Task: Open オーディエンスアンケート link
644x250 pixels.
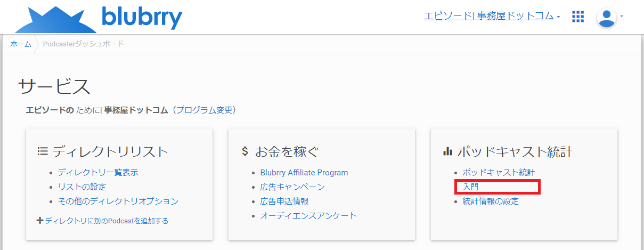Action: pyautogui.click(x=308, y=215)
